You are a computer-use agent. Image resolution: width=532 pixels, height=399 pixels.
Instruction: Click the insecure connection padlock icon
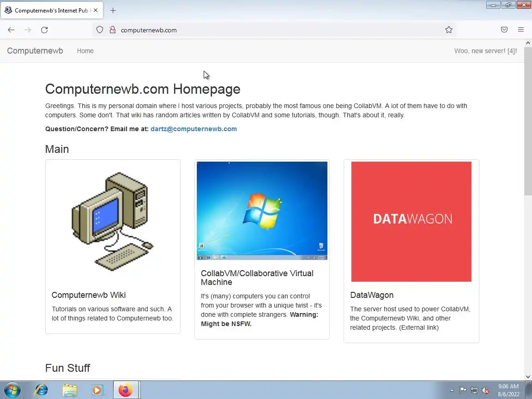pyautogui.click(x=113, y=30)
